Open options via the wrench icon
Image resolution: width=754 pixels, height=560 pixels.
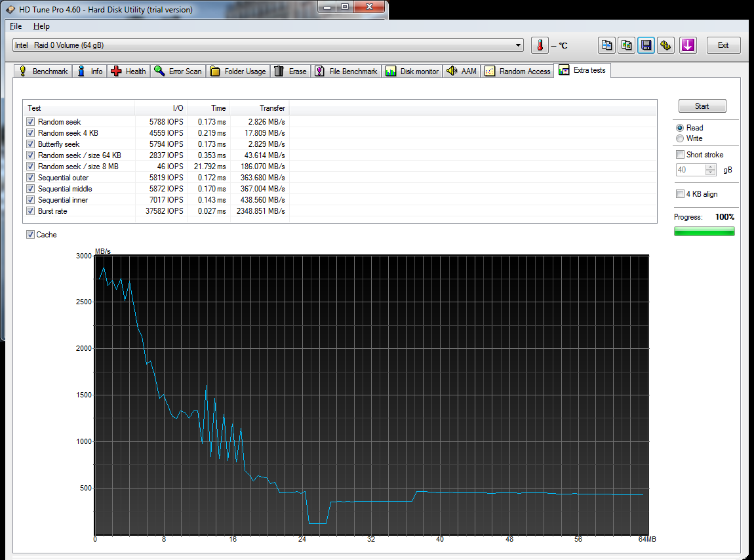pyautogui.click(x=666, y=45)
